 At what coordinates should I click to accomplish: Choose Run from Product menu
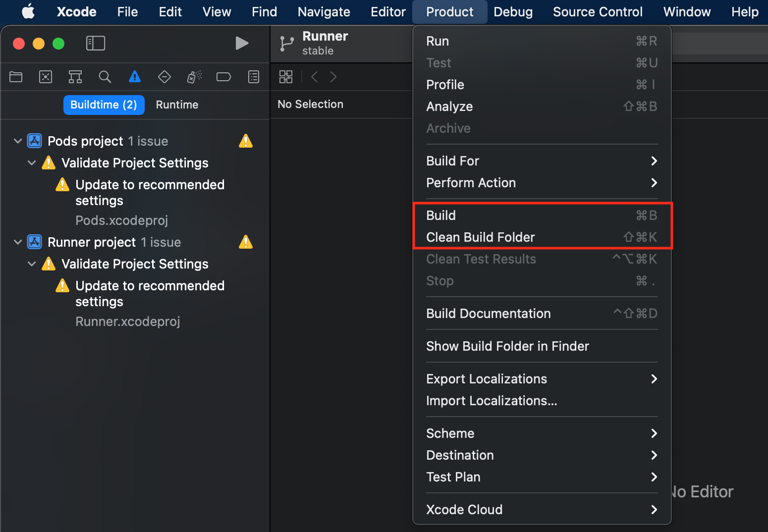542,41
